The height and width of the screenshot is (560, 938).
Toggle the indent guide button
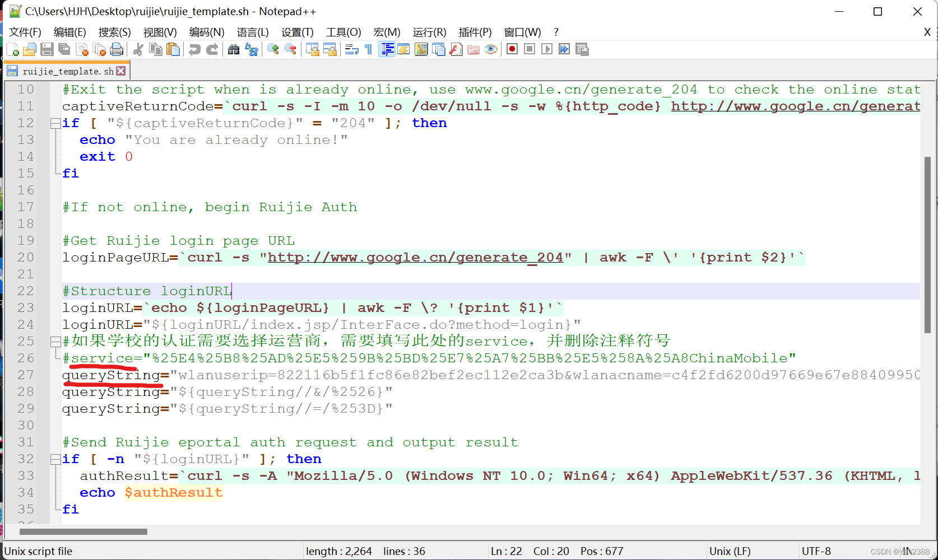[x=387, y=49]
